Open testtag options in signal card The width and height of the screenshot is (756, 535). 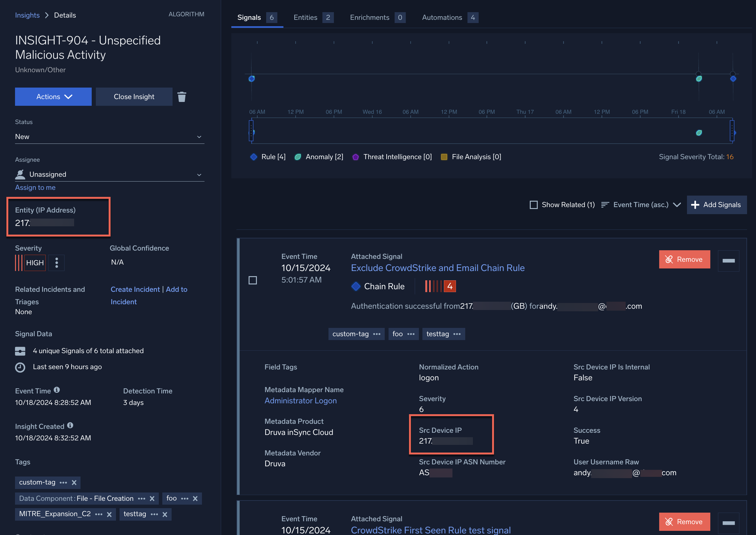tap(457, 334)
